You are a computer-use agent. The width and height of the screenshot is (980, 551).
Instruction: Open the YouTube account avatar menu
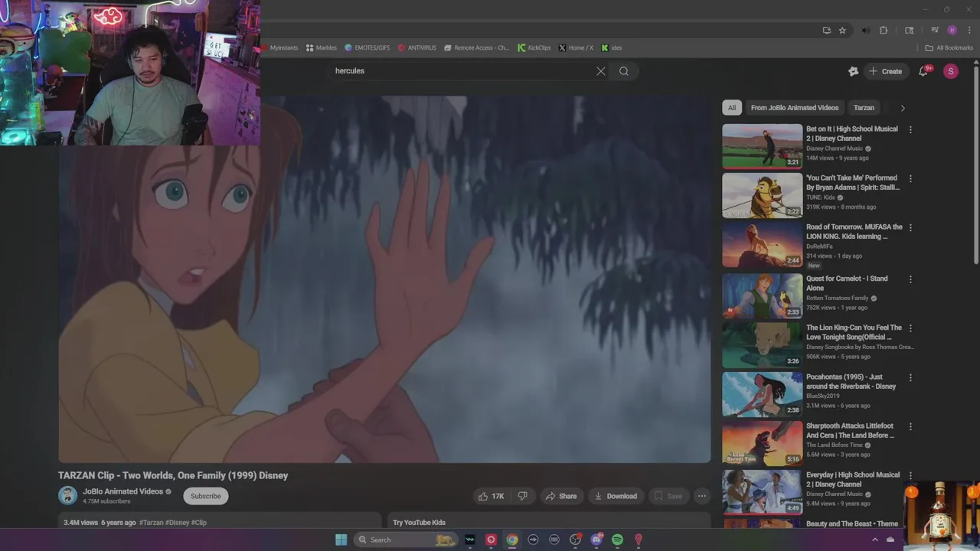951,71
